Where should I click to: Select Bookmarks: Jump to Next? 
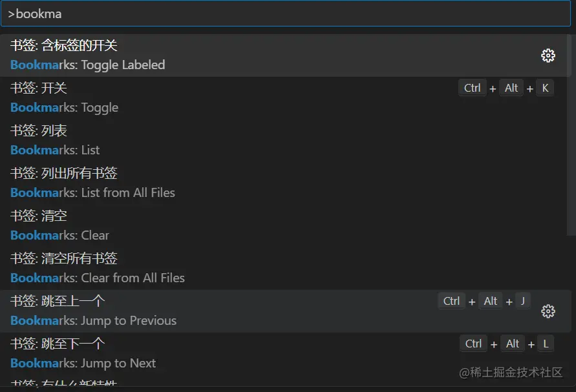[x=194, y=354]
